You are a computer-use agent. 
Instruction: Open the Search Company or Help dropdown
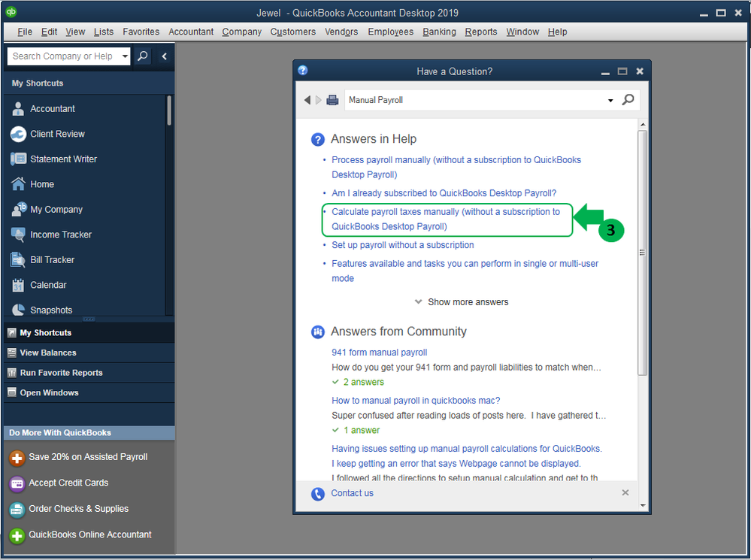(x=125, y=56)
